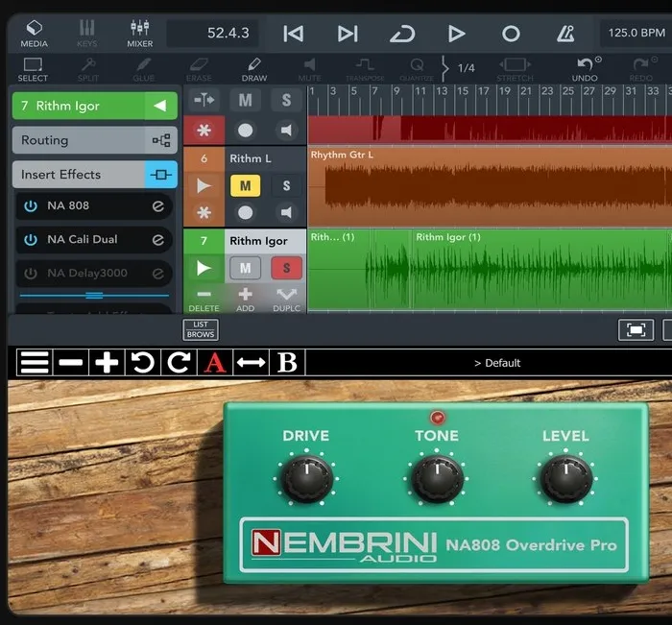Open the plugin hamburger menu
672x625 pixels.
click(x=35, y=362)
